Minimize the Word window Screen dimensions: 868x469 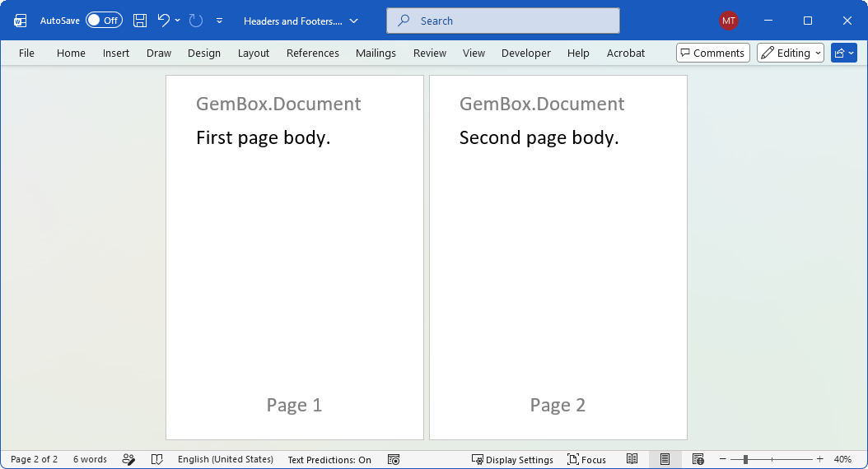768,21
